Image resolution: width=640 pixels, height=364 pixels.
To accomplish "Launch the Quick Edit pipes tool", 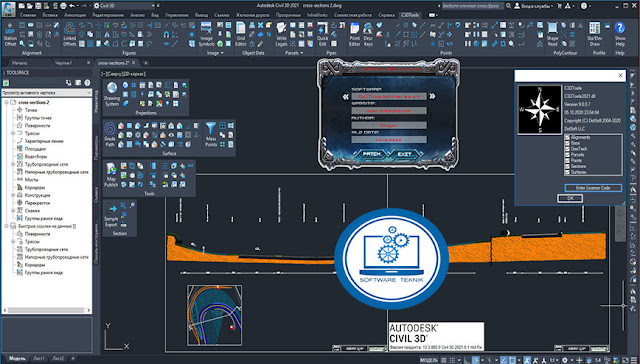I will pyautogui.click(x=322, y=34).
